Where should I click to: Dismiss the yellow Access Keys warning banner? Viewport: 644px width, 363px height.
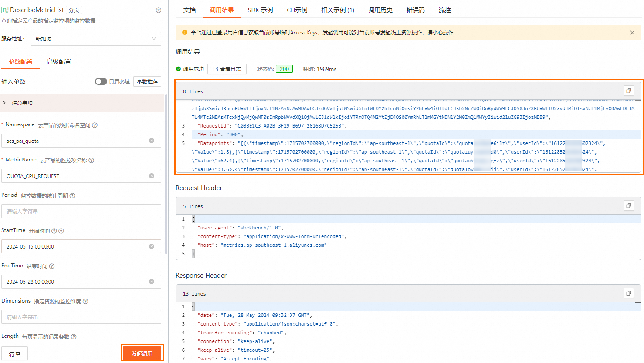pyautogui.click(x=632, y=33)
